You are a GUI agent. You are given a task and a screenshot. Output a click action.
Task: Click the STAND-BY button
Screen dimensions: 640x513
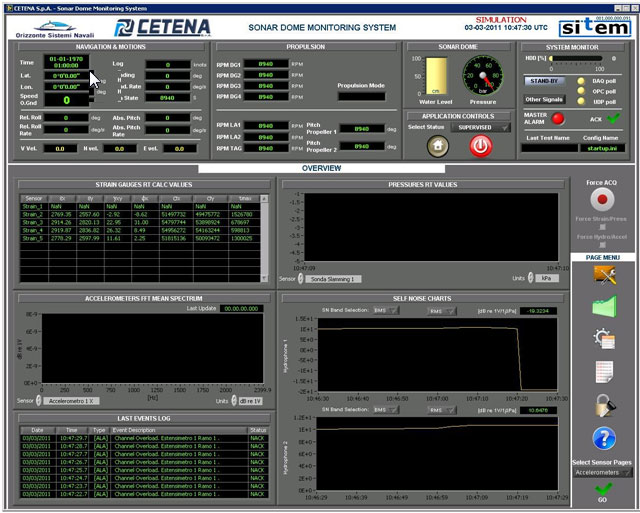pyautogui.click(x=544, y=81)
